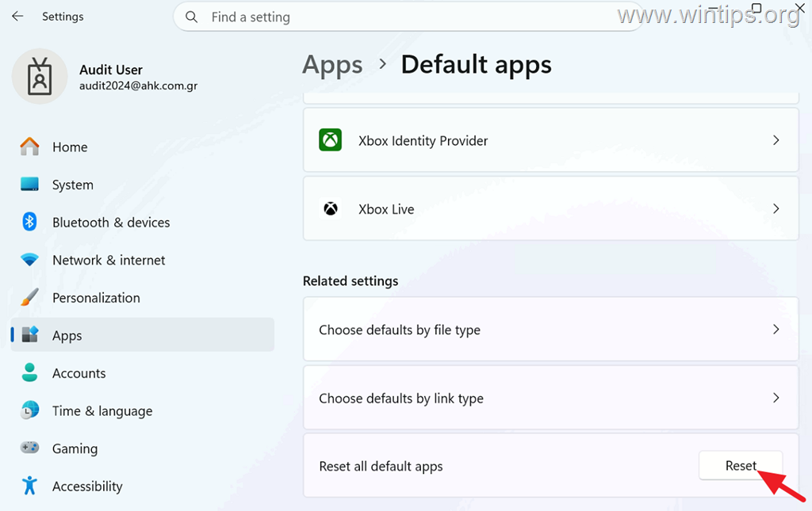The height and width of the screenshot is (511, 812).
Task: Click Choose defaults by link type text
Action: [x=401, y=399]
